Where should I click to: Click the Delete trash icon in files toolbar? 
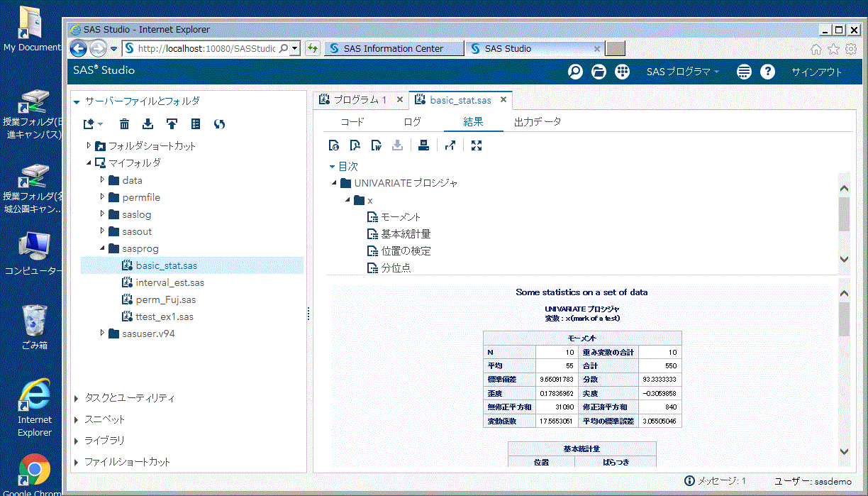124,124
